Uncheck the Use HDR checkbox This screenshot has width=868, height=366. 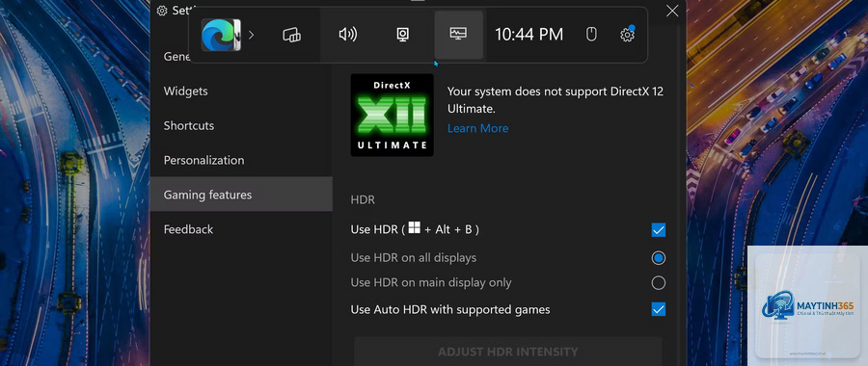coord(658,230)
